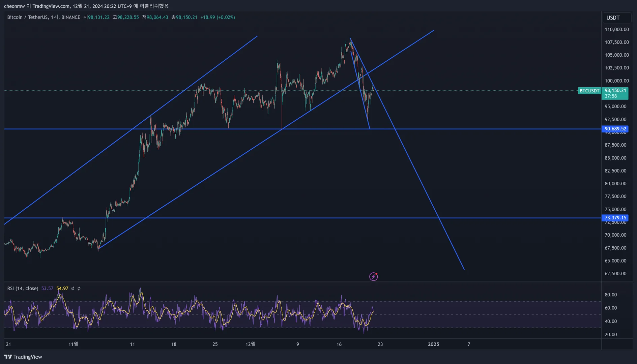Click the cheonmw publisher header text
The image size is (637, 364).
86,6
